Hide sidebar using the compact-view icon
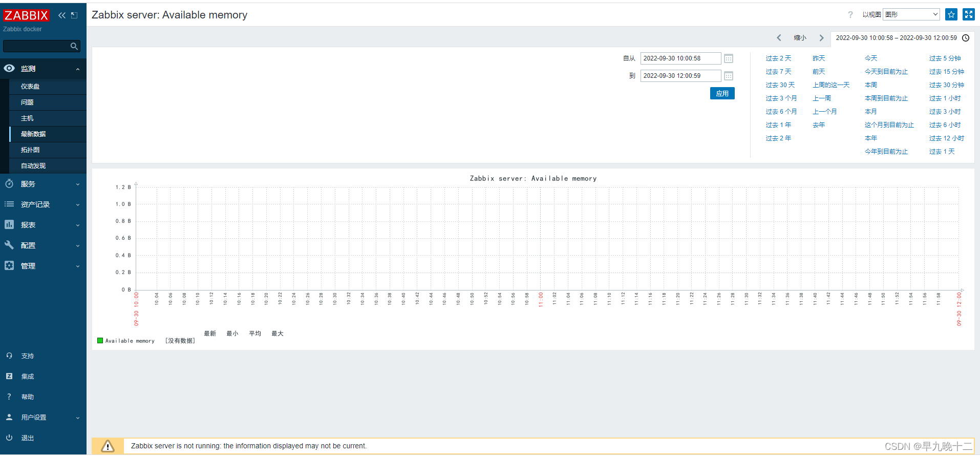 tap(74, 15)
